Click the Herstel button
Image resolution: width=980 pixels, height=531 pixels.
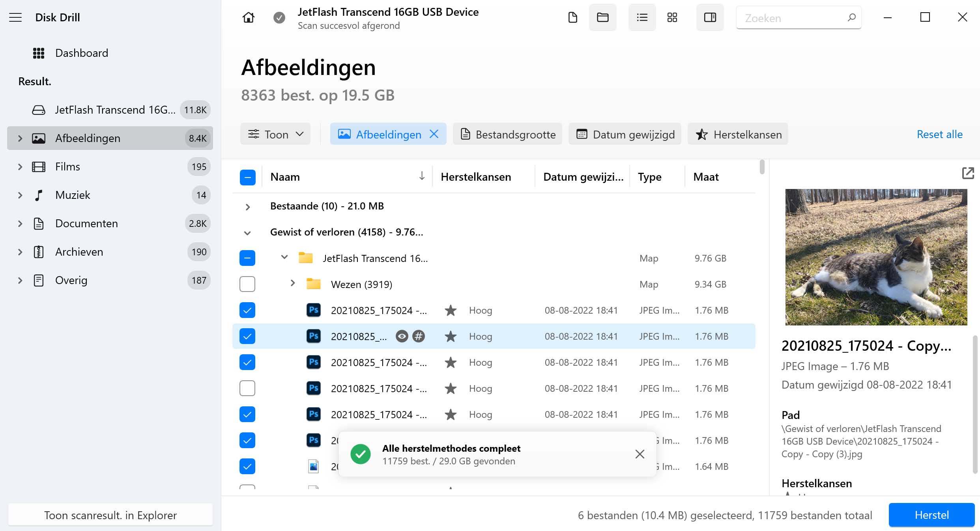pos(931,515)
